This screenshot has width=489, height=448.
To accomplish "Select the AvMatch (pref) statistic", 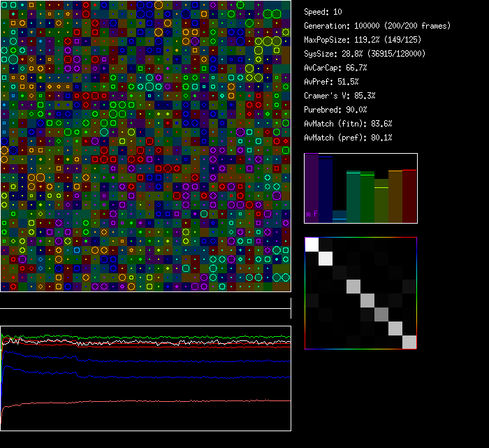I will tap(348, 138).
